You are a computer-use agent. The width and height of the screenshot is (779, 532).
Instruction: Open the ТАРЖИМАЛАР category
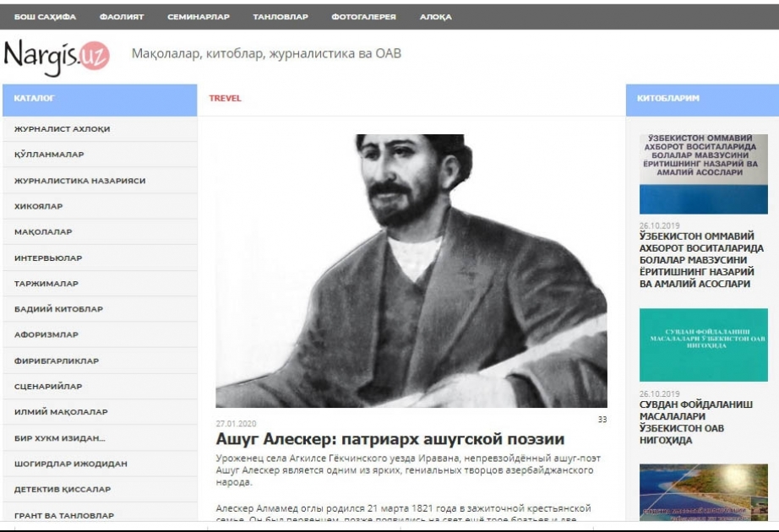tap(100, 284)
